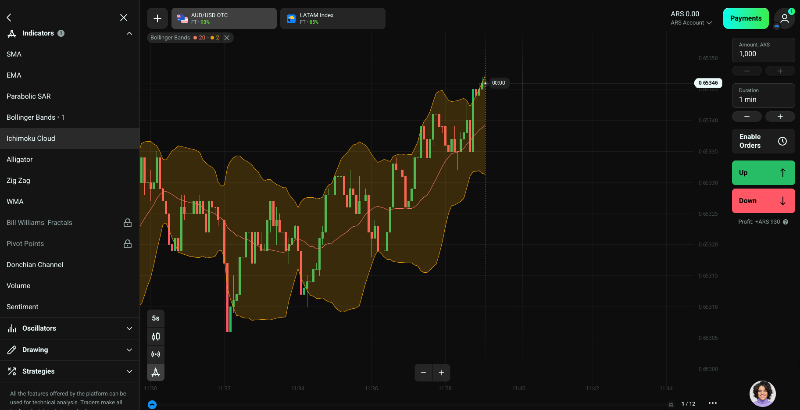Increase duration with plus button
The image size is (800, 410).
coord(780,117)
